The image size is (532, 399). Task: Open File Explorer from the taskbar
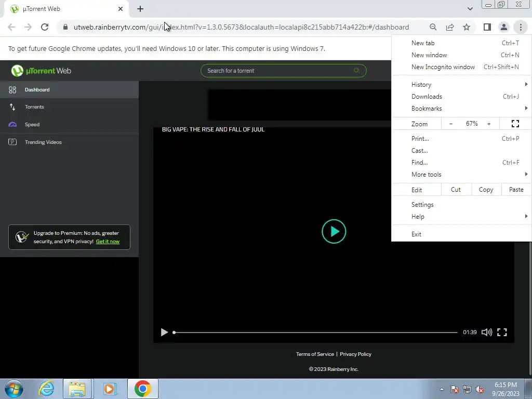click(x=77, y=389)
